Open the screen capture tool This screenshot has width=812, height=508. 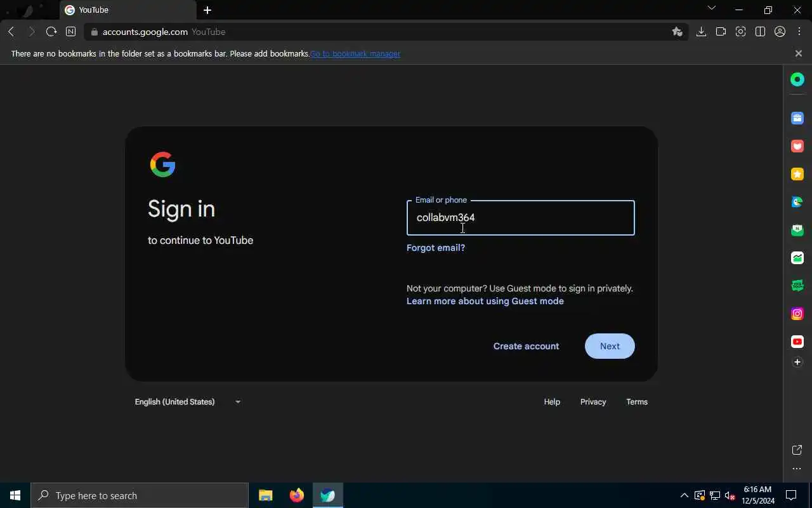740,32
